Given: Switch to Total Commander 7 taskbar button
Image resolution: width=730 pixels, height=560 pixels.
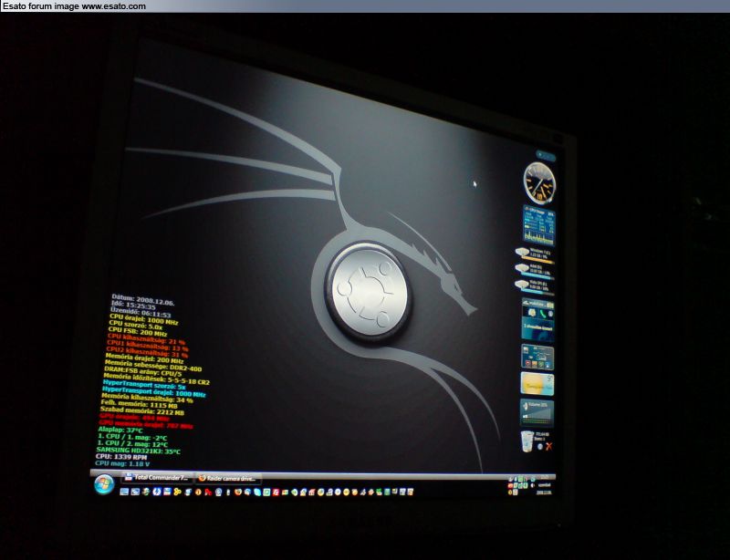Looking at the screenshot, I should coord(157,478).
